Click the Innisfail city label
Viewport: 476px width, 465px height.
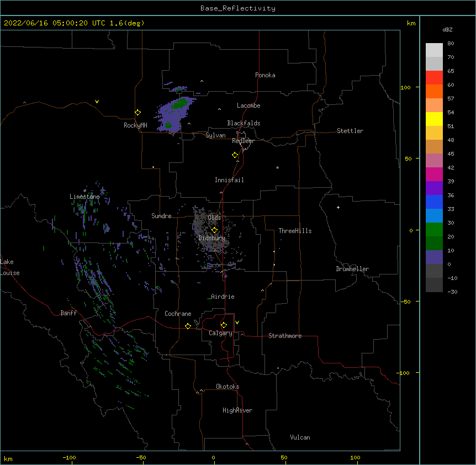229,180
